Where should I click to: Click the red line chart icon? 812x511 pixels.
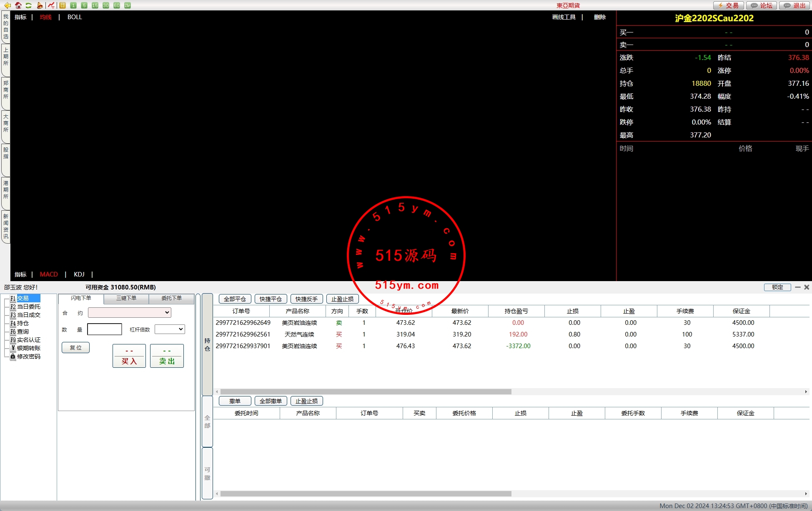coord(51,5)
